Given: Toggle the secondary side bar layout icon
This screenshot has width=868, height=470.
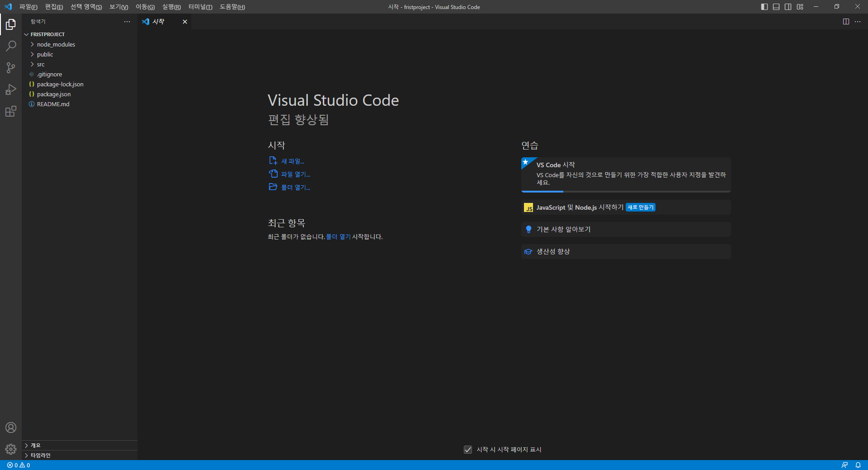Looking at the screenshot, I should pyautogui.click(x=788, y=7).
